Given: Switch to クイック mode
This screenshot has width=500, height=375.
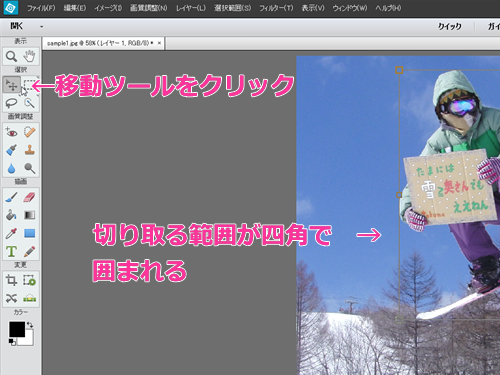Looking at the screenshot, I should pos(450,27).
